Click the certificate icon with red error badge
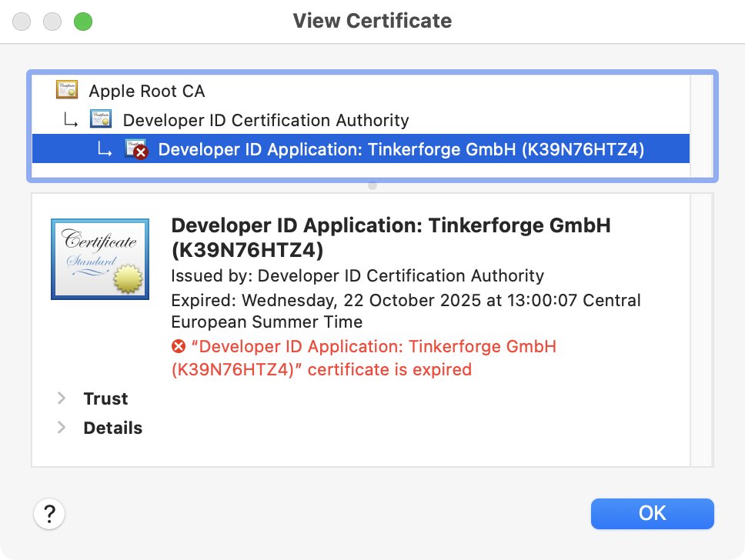This screenshot has width=745, height=560. (139, 148)
